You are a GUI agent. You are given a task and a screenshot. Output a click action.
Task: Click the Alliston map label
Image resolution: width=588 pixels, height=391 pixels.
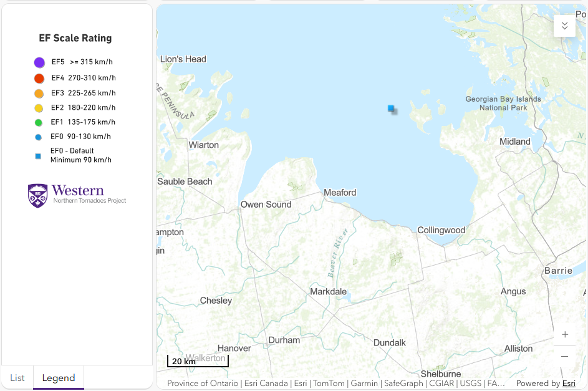click(x=518, y=348)
